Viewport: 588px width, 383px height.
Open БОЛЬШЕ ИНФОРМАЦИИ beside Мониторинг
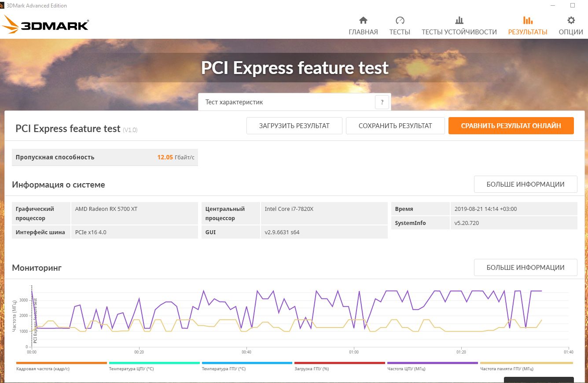[526, 267]
